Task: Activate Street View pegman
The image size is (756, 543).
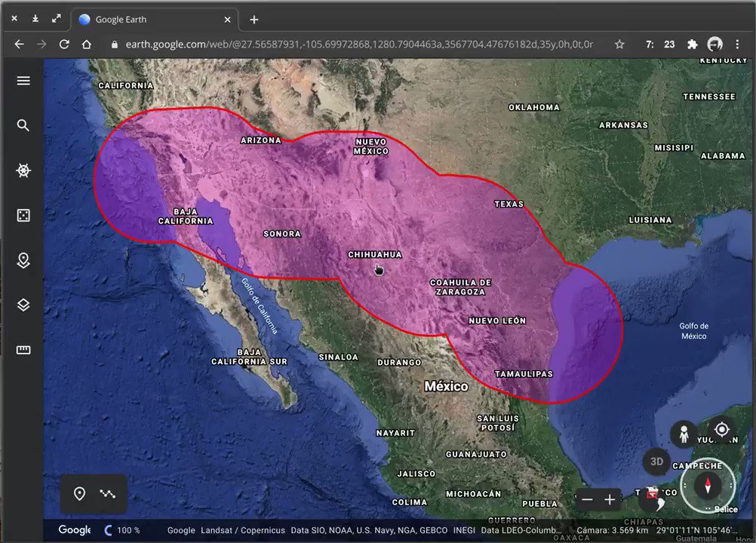Action: point(684,434)
